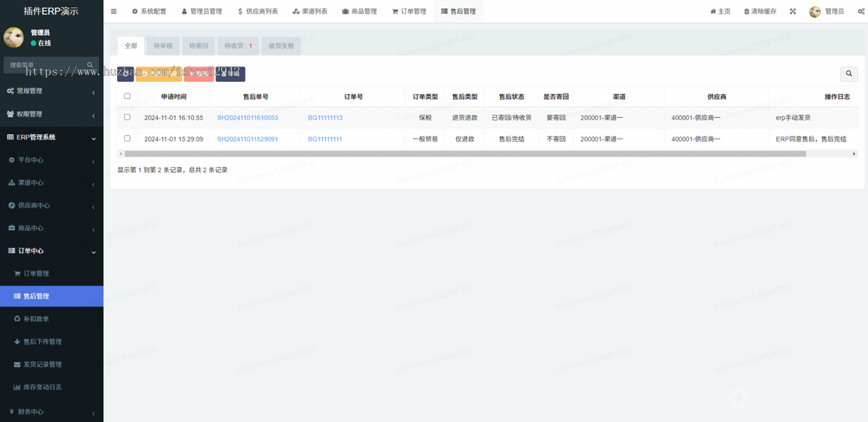This screenshot has height=422, width=868.
Task: Click the envelope icon beside 发货记录管理
Action: (x=17, y=364)
